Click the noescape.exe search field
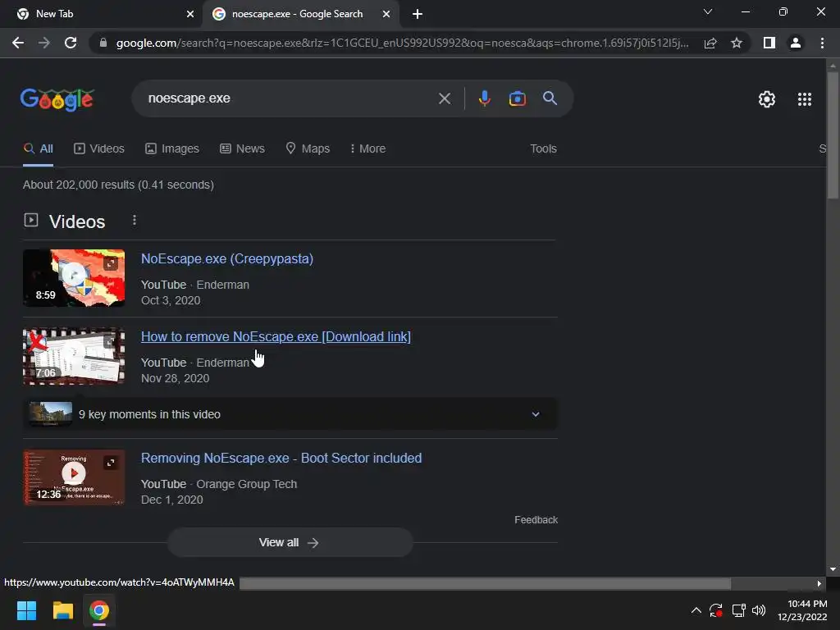 [290, 98]
